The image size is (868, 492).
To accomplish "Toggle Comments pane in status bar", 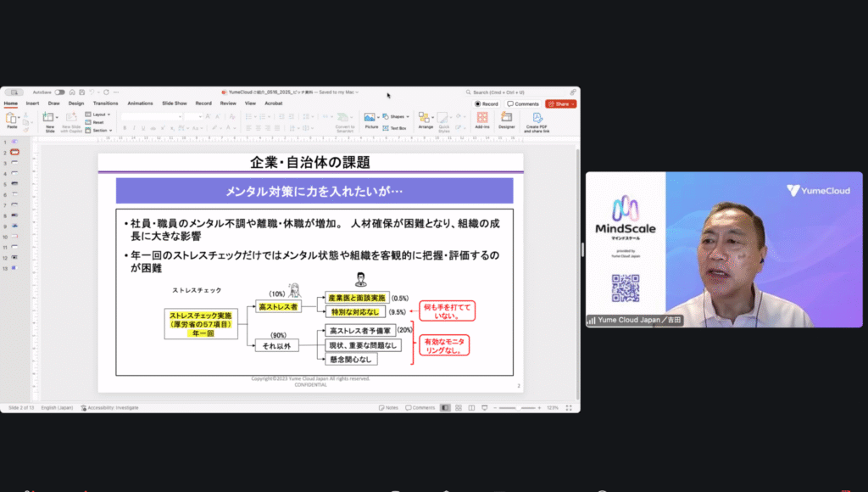I will tap(420, 408).
